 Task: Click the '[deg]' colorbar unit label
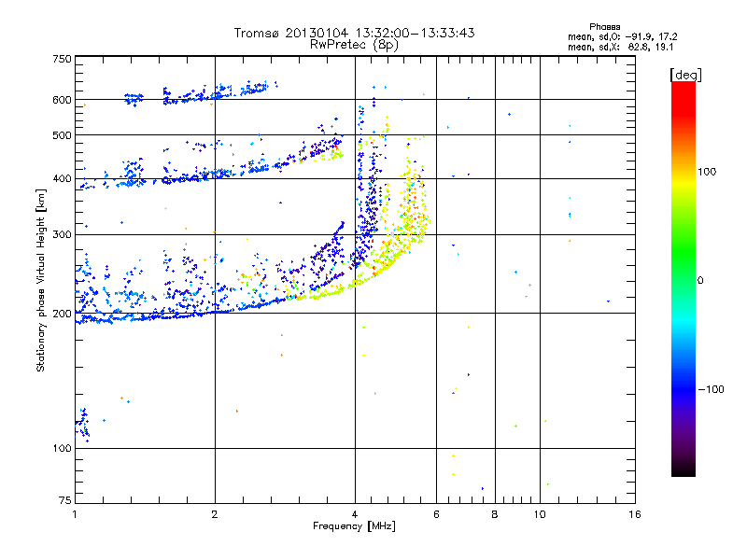coord(685,75)
